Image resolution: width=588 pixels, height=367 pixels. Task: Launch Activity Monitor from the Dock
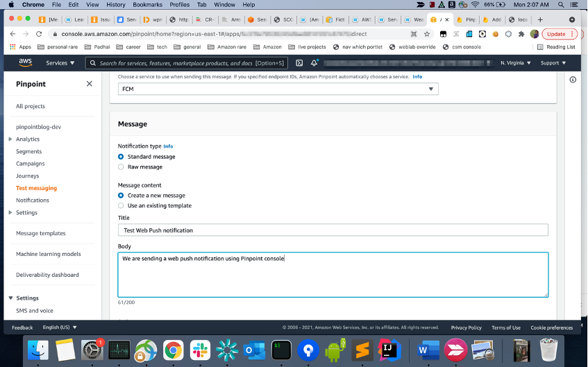(119, 350)
